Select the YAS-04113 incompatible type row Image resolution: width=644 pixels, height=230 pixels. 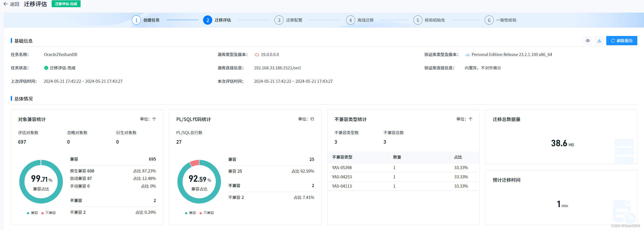tap(403, 186)
